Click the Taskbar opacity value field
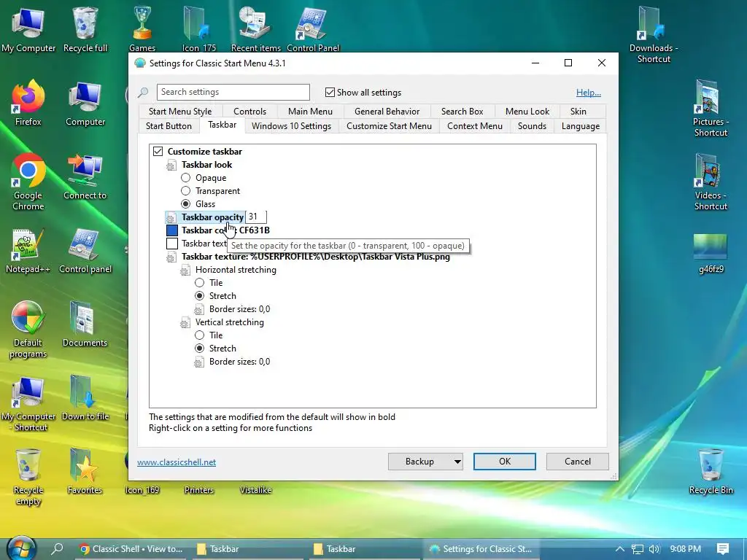 click(256, 217)
